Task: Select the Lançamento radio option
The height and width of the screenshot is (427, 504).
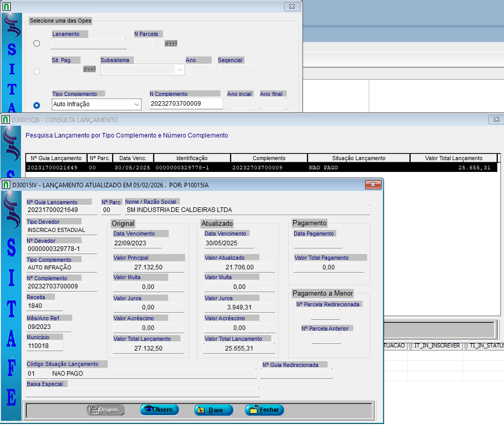Action: [x=36, y=44]
